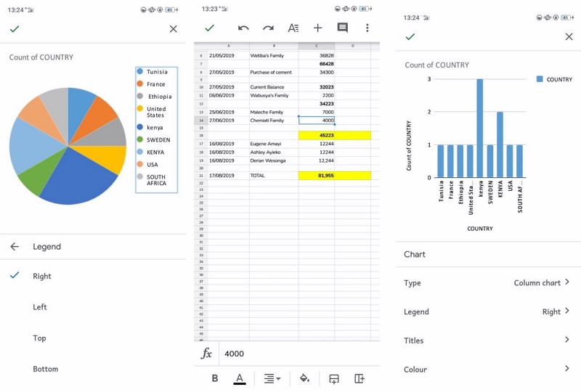Confirm column chart with right checkmark
The height and width of the screenshot is (392, 581).
click(410, 37)
